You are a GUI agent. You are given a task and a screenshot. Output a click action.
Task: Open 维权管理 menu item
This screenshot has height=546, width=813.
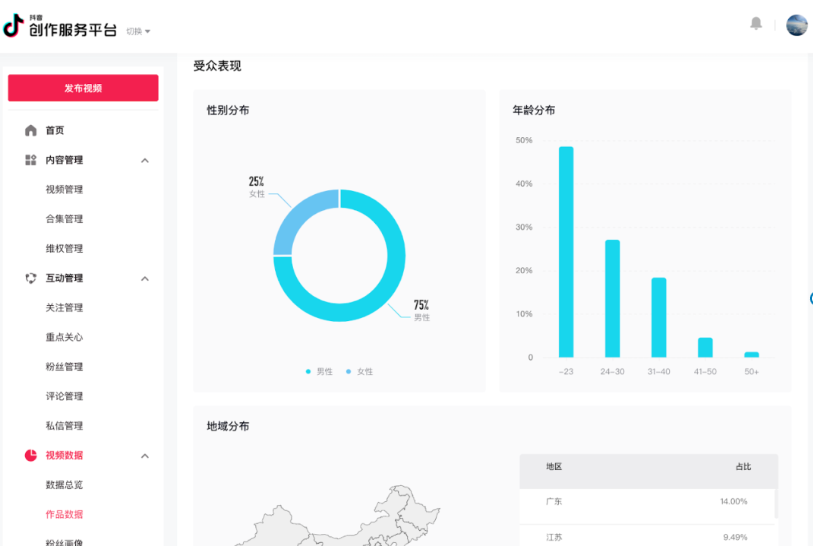point(64,248)
